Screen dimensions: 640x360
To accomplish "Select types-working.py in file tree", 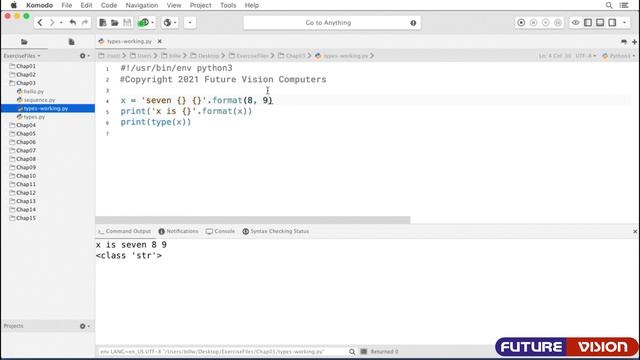I will pos(48,108).
